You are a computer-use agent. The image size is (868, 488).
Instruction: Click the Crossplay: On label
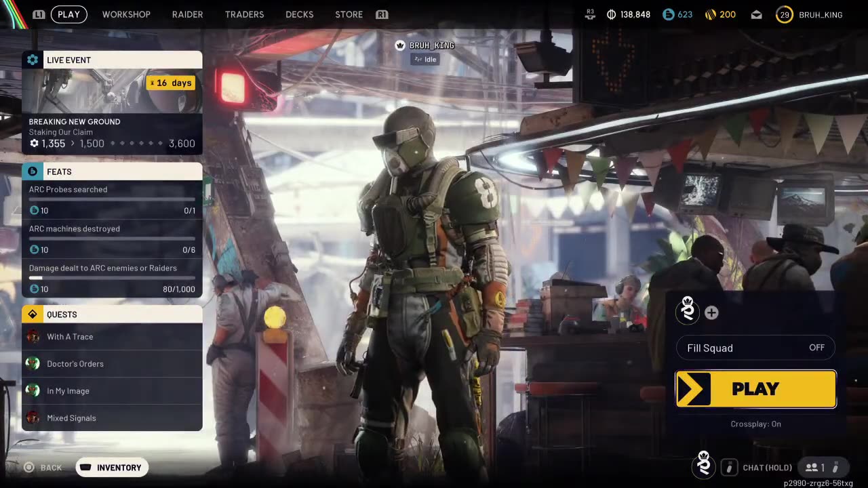coord(755,424)
